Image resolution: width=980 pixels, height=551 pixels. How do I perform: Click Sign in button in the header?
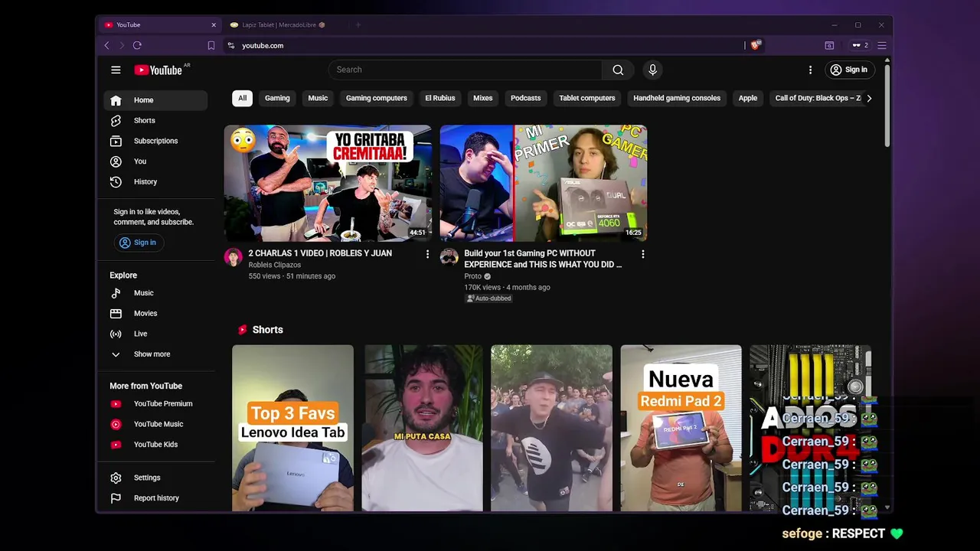[x=849, y=70]
